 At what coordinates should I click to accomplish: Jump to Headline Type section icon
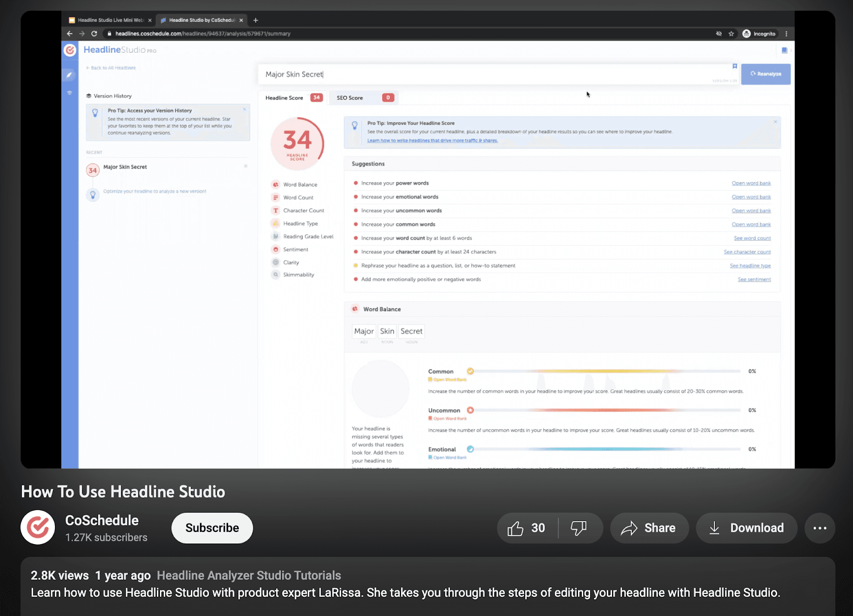point(276,223)
